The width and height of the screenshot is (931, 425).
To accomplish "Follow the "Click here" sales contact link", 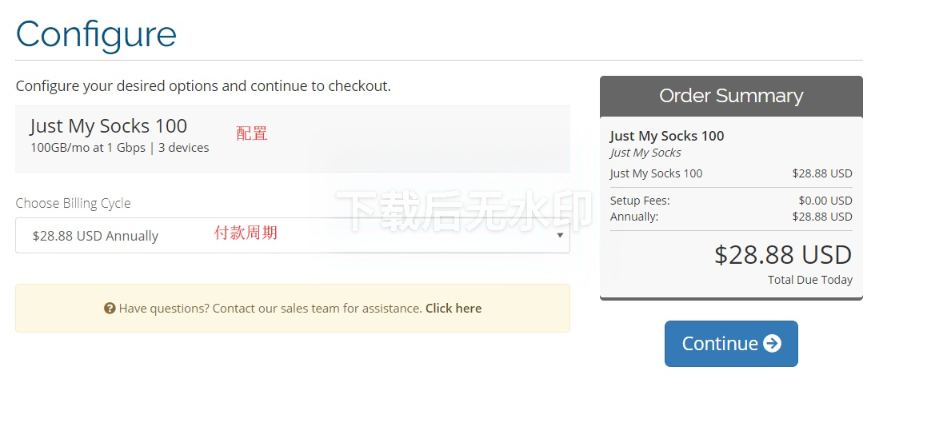I will pyautogui.click(x=453, y=308).
